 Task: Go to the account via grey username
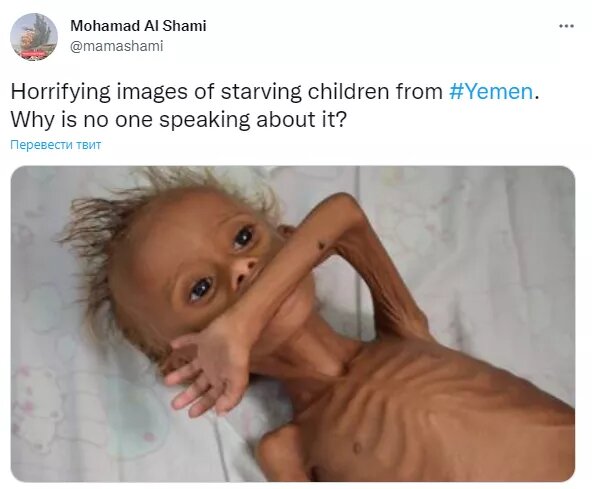pos(117,46)
